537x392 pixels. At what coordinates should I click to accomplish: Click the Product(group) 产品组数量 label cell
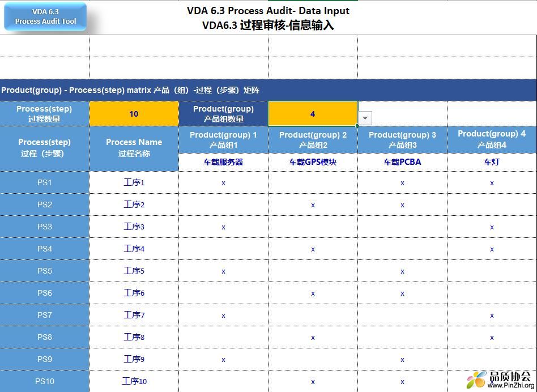click(223, 114)
